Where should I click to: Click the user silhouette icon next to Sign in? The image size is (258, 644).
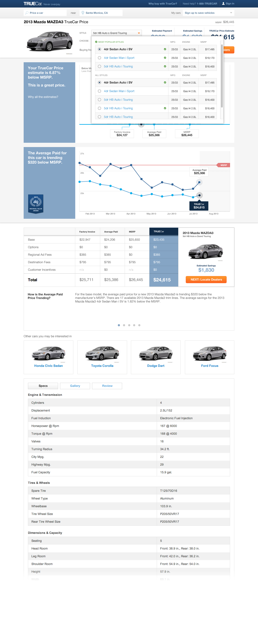[x=223, y=4]
